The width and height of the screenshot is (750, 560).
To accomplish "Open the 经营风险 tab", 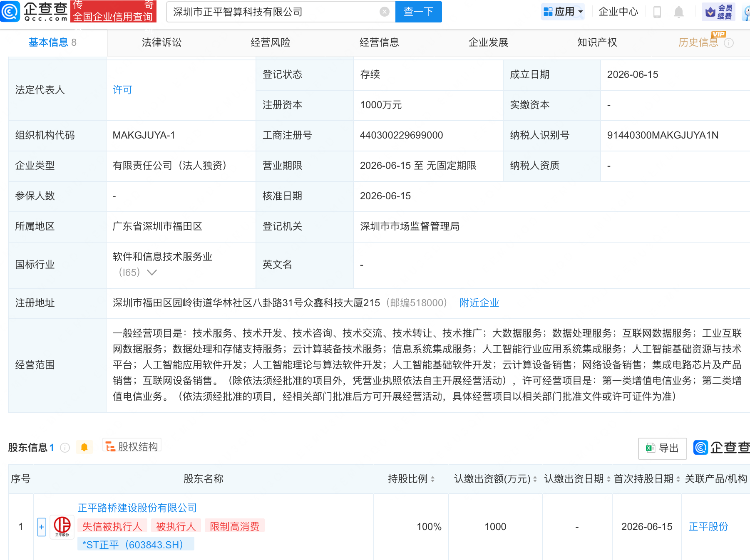I will click(271, 42).
